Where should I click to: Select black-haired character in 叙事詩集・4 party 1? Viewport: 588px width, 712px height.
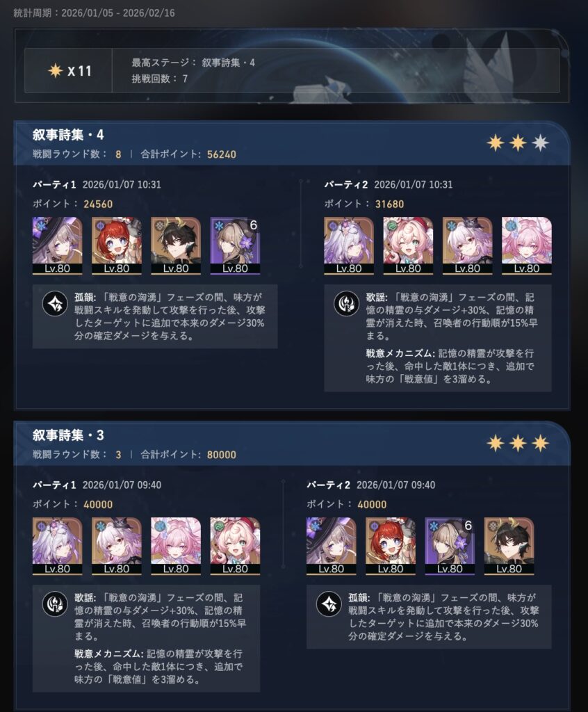tap(176, 245)
